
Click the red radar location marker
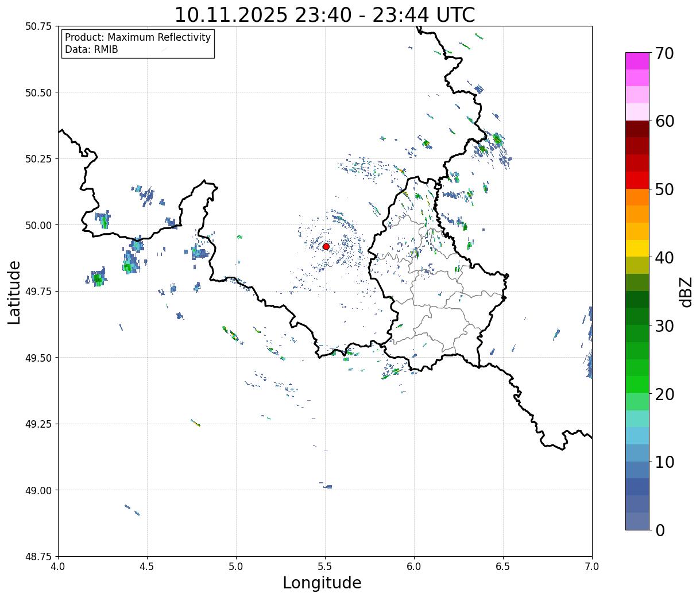[326, 246]
